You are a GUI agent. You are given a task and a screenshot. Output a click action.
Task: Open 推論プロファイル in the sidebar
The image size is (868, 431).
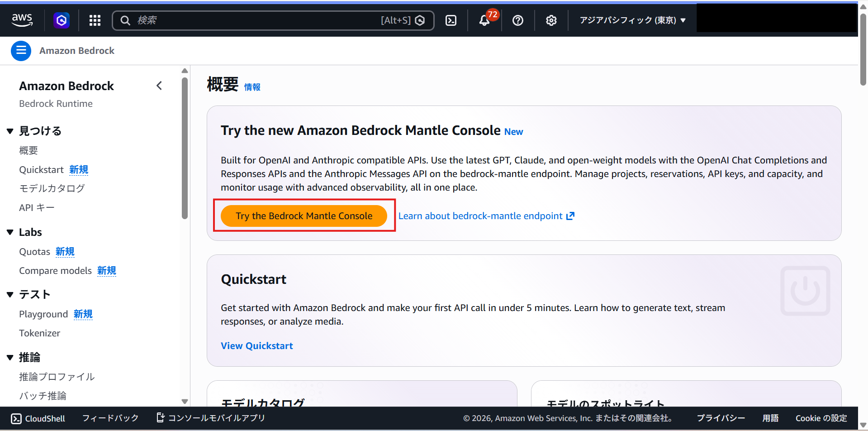[57, 377]
